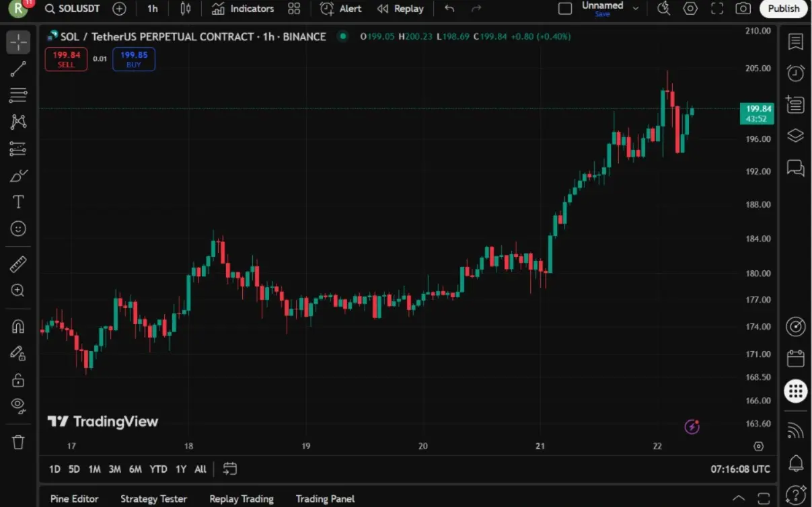Hide all drawings with eye icon
This screenshot has width=812, height=507.
click(18, 405)
